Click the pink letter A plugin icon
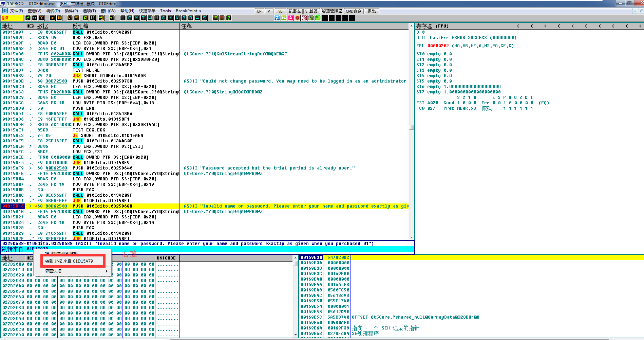644x340 pixels. pos(291,18)
